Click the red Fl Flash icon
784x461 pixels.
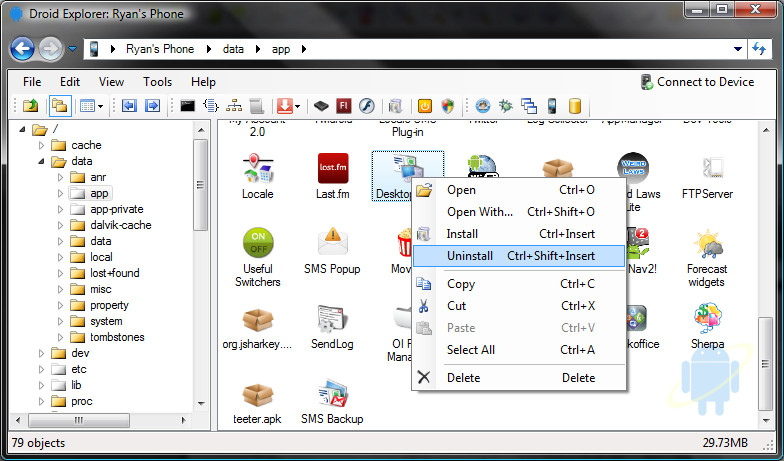tap(344, 106)
